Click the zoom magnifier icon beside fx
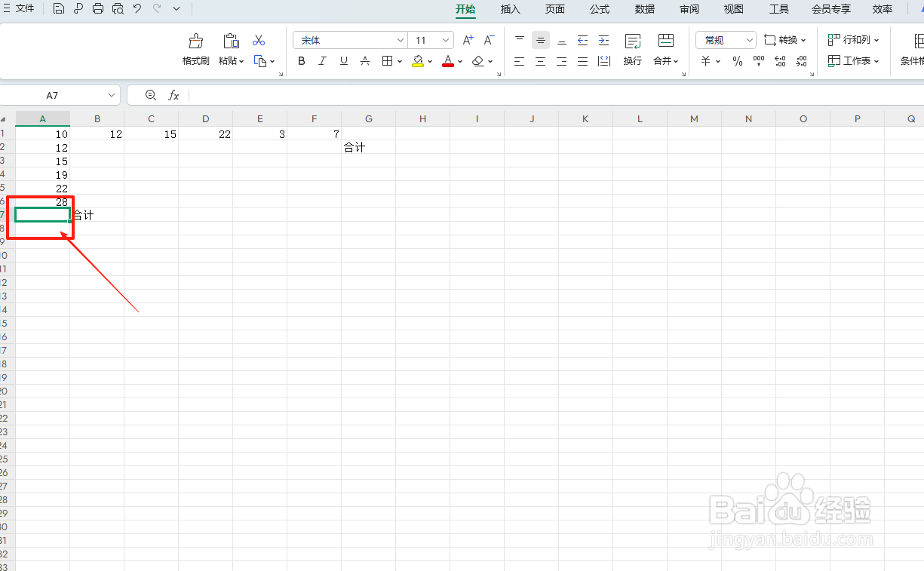 [151, 95]
